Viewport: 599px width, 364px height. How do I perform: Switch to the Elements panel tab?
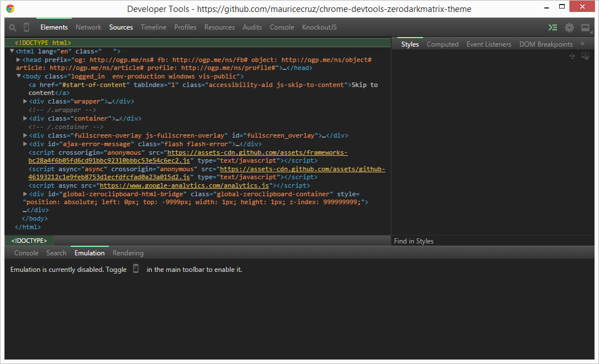pos(54,27)
